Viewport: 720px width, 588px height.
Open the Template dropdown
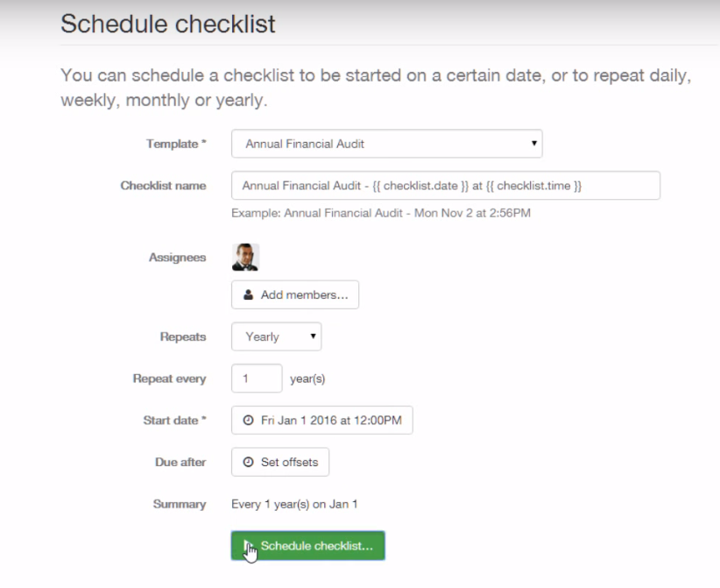point(386,144)
